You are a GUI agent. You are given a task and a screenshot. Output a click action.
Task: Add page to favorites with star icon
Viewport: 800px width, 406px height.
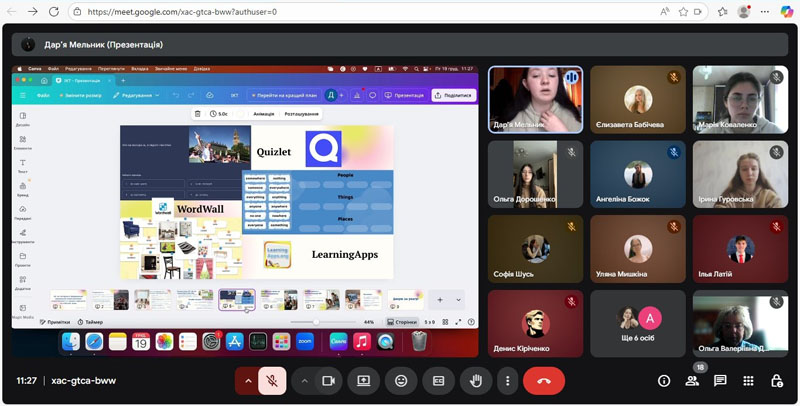coord(683,12)
